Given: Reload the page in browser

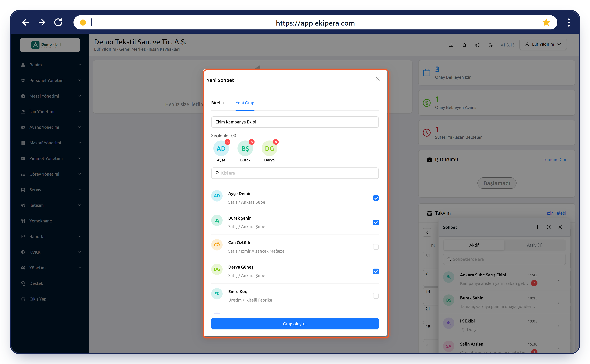Looking at the screenshot, I should pos(58,22).
